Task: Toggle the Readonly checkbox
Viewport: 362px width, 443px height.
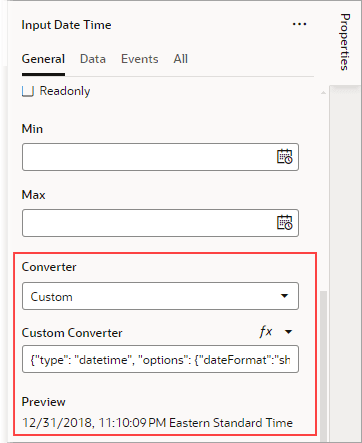Action: 28,91
